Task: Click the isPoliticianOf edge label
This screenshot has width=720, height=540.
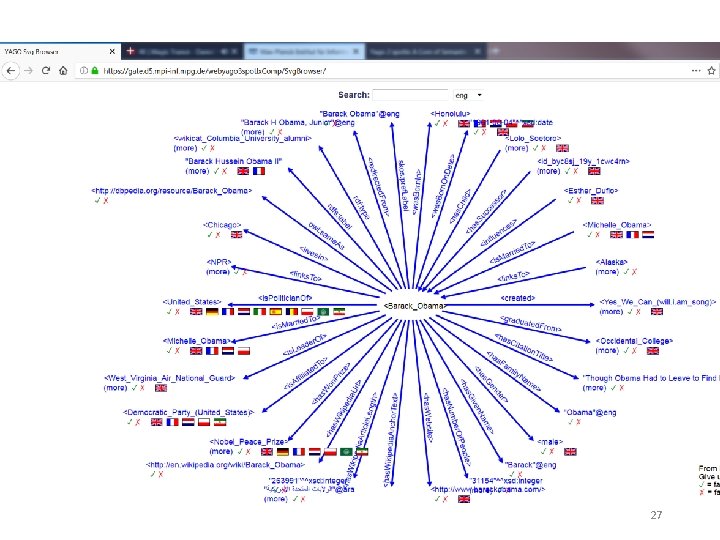Action: tap(285, 298)
